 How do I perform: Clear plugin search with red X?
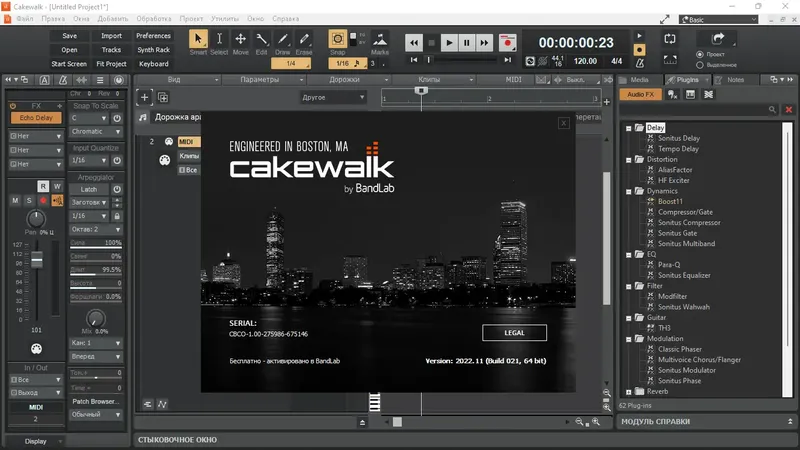click(789, 109)
